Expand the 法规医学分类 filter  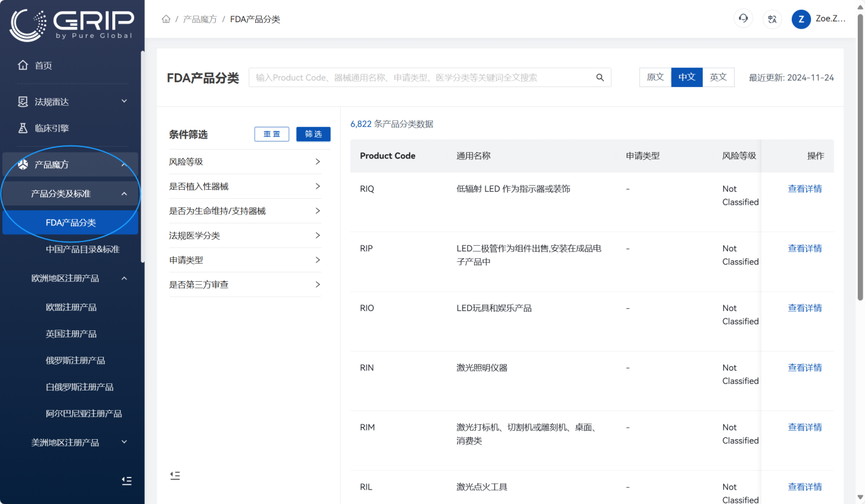pos(245,235)
